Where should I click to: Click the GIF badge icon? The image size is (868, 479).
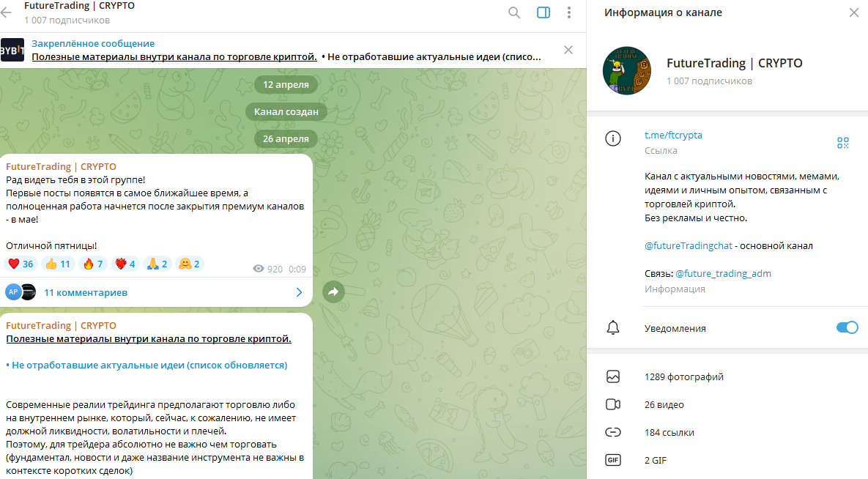tap(613, 460)
